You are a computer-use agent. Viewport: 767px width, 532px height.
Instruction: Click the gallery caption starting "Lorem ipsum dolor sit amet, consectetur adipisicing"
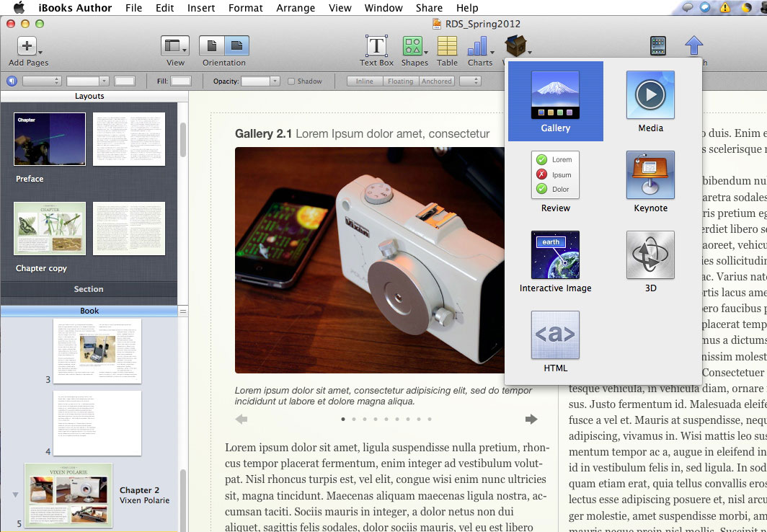pyautogui.click(x=383, y=396)
